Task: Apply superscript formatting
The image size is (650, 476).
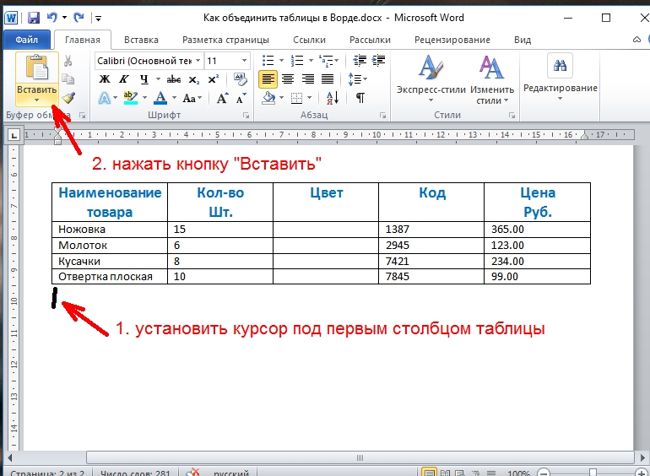Action: [x=213, y=79]
